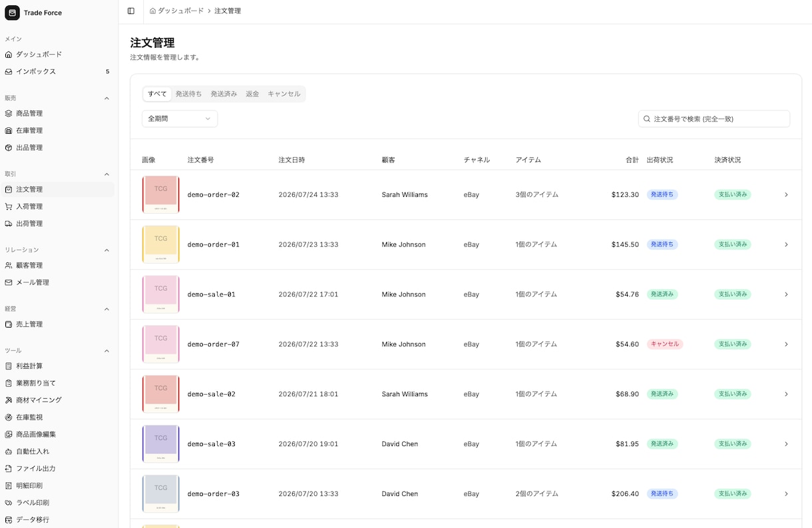Open details chevron for demo-sale-03
This screenshot has width=812, height=528.
click(786, 444)
